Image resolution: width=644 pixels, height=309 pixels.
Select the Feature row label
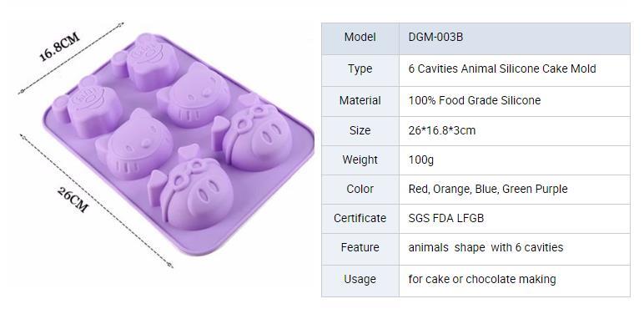360,247
